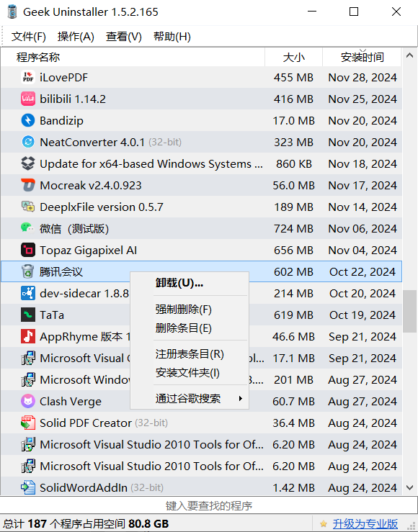
Task: Expand the 通过谷歌搜索 submenu arrow
Action: pos(240,398)
